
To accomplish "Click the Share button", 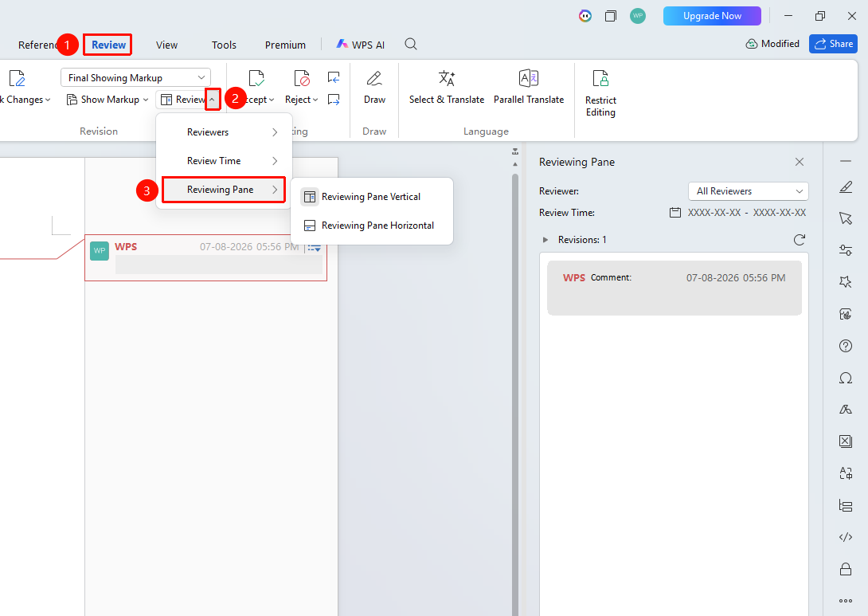I will tap(833, 44).
